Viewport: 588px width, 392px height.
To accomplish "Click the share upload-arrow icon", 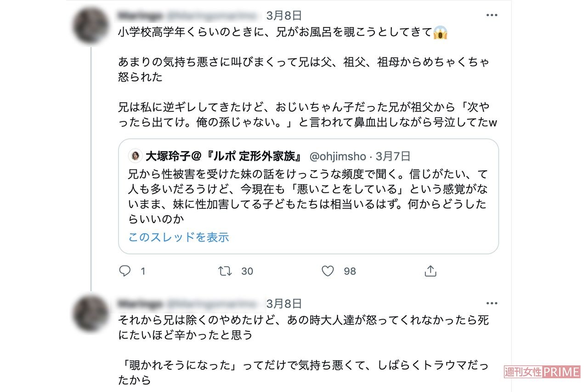I will pyautogui.click(x=430, y=271).
